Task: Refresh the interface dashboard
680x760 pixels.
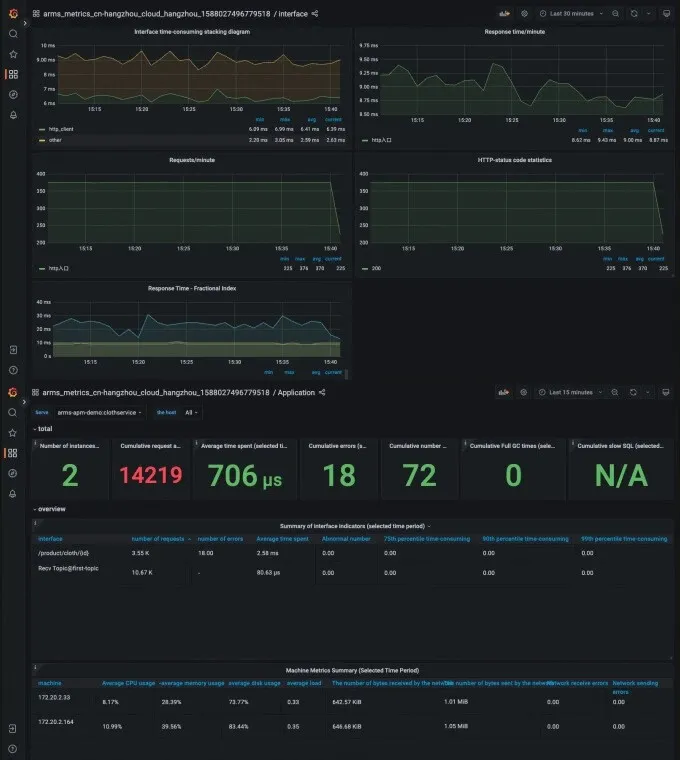Action: (x=634, y=14)
